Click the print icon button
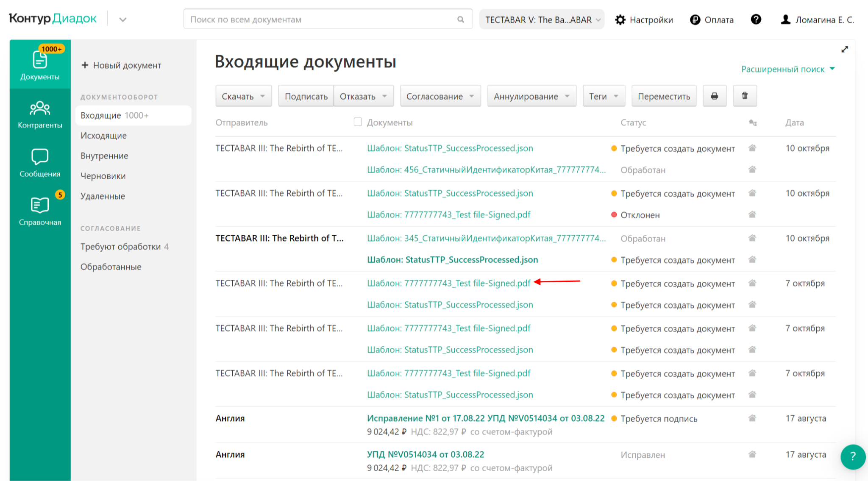Viewport: 868px width, 481px height. 714,96
